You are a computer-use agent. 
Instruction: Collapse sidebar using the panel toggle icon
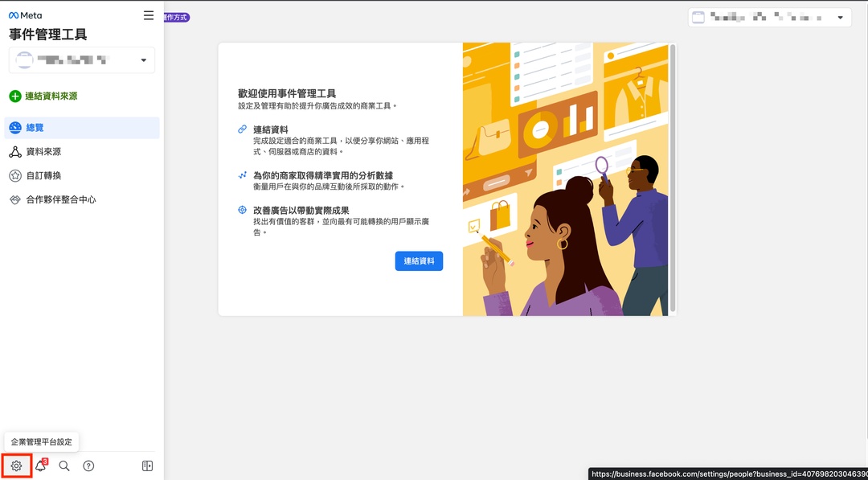point(147,466)
